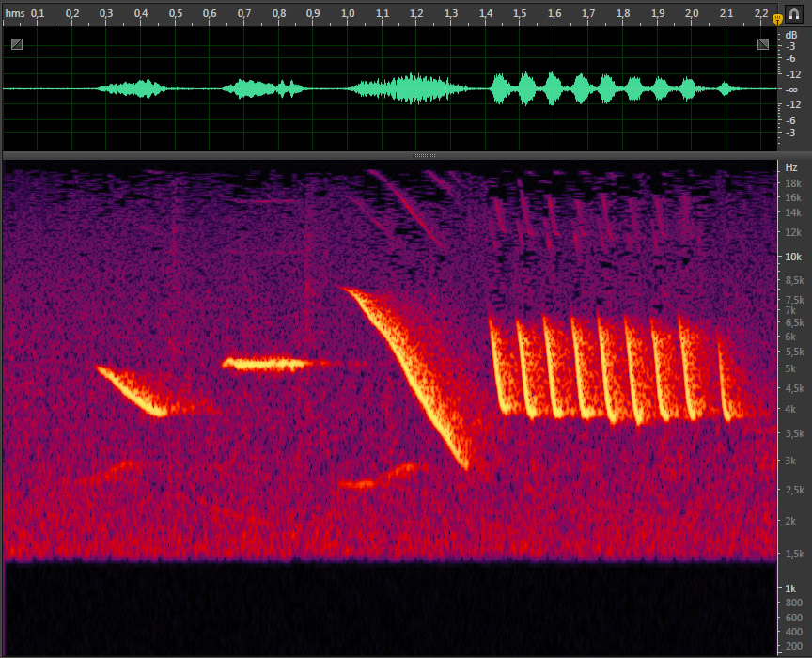Screen dimensions: 812x658
Task: Click 0,5 on the time ruler
Action: [x=176, y=13]
